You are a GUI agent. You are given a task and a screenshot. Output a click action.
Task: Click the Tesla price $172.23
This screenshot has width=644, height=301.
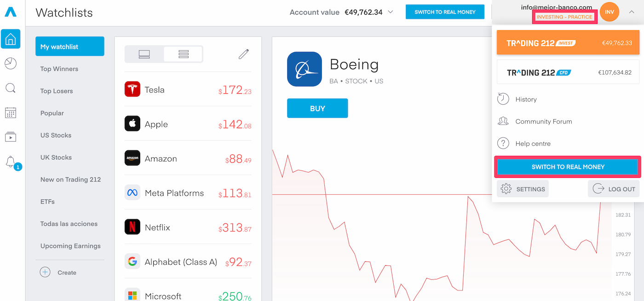point(235,90)
